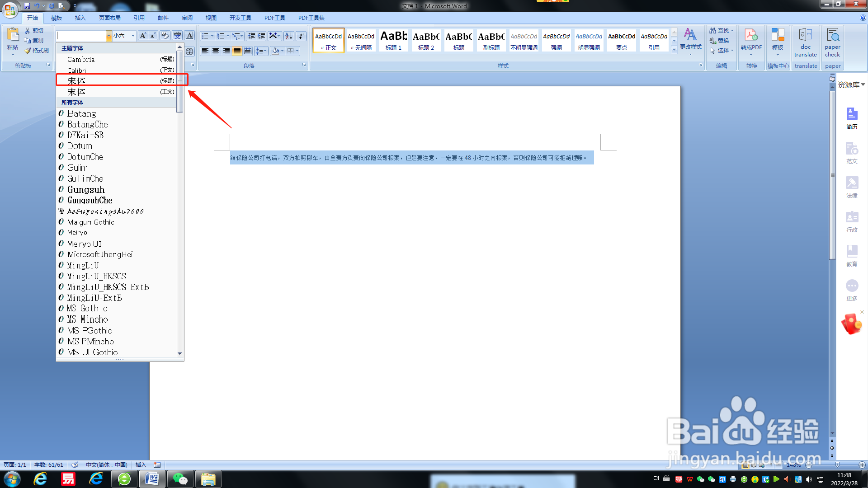
Task: Open the Change Styles (更改样式) menu
Action: (690, 42)
